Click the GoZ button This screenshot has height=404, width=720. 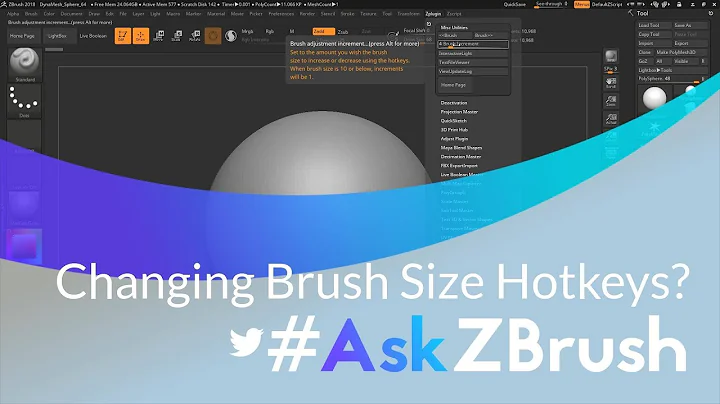point(645,61)
